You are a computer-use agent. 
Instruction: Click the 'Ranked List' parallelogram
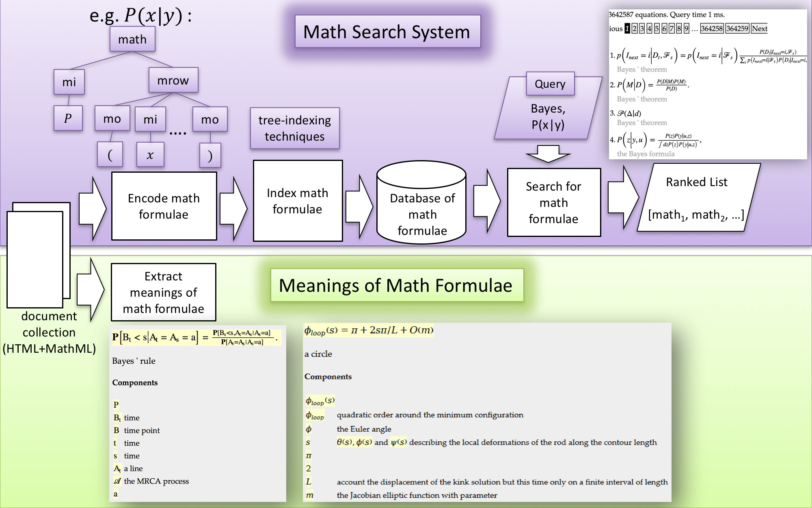698,198
